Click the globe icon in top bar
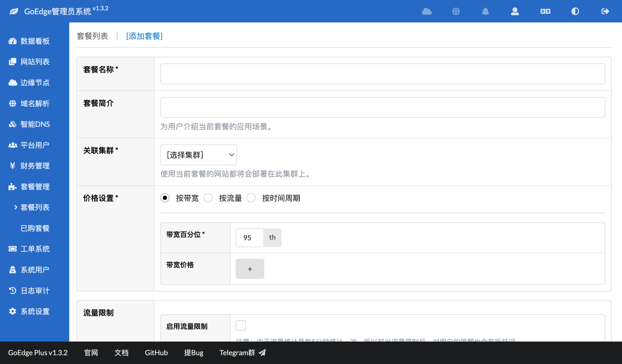 456,12
